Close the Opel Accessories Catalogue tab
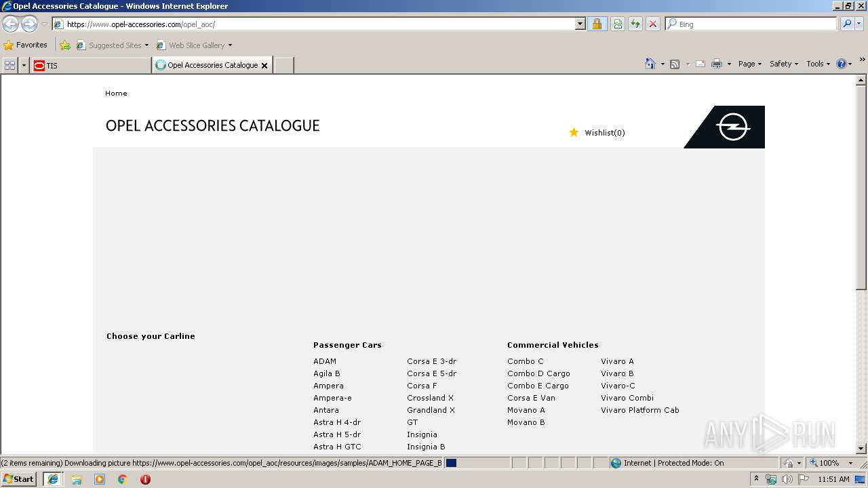Viewport: 868px width, 488px height. click(x=264, y=66)
